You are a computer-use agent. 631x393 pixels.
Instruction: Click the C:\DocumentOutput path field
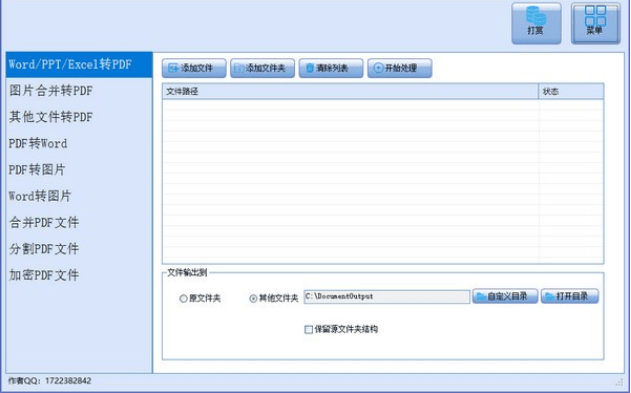[387, 297]
